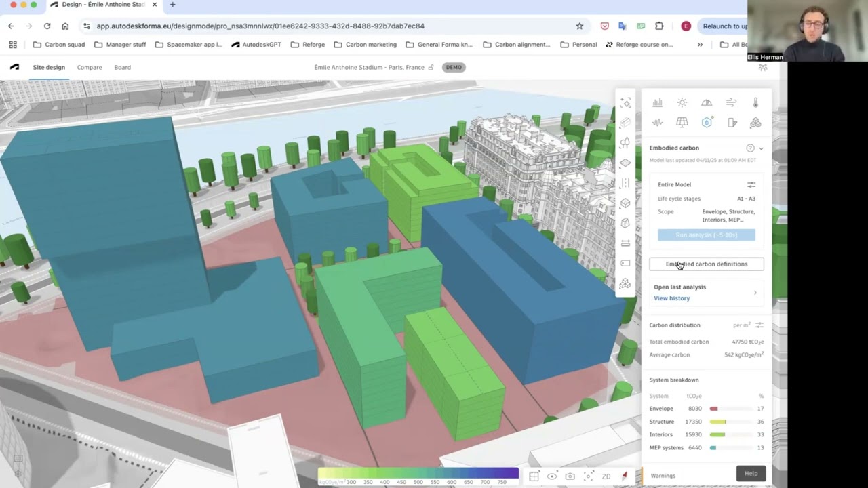
Task: Click the Autodesk Forma logo
Action: pos(15,67)
